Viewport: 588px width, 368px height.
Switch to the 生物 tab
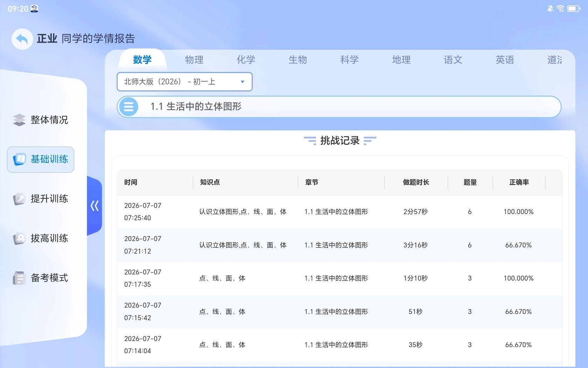(x=298, y=60)
